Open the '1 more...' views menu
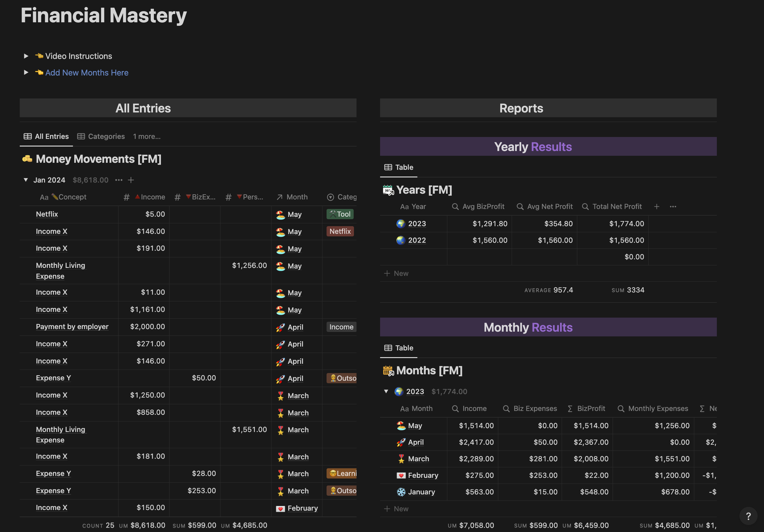 pos(147,136)
